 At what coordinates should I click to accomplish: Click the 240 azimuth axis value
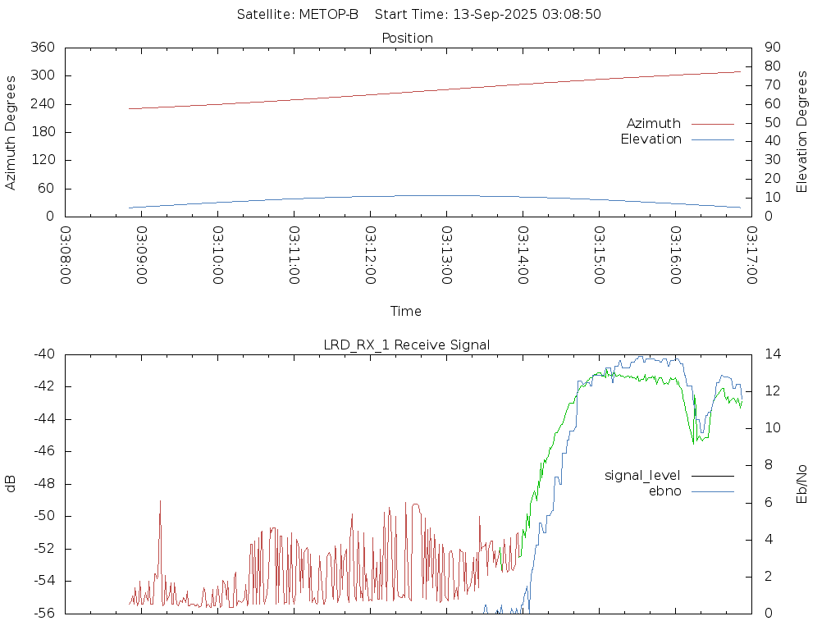[x=43, y=103]
